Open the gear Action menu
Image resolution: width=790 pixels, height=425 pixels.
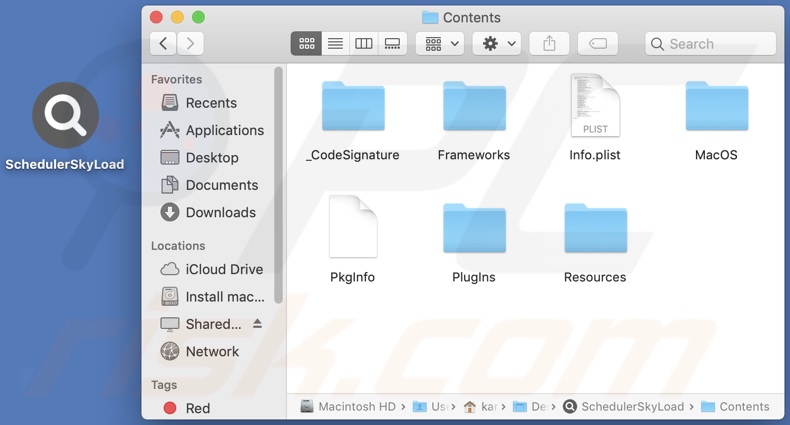point(497,44)
